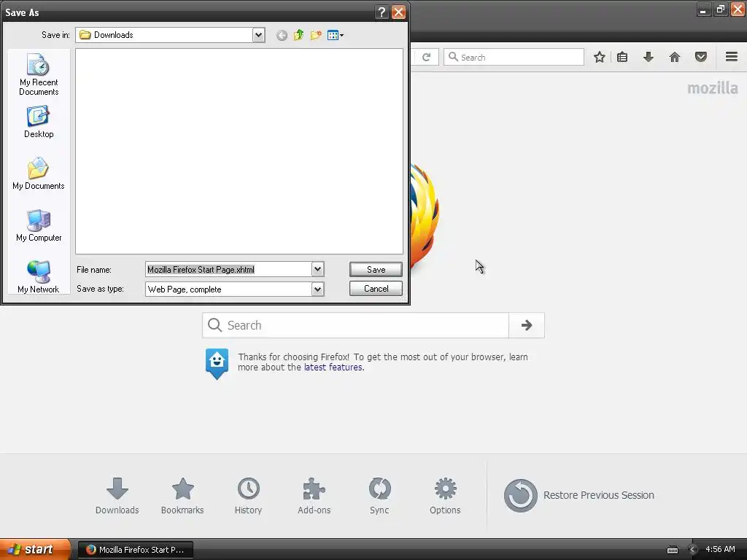
Task: Go back to last folder visited
Action: (x=282, y=35)
